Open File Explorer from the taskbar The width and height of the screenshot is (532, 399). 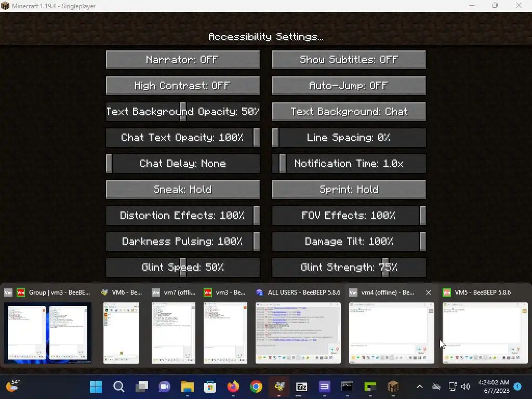[x=187, y=387]
